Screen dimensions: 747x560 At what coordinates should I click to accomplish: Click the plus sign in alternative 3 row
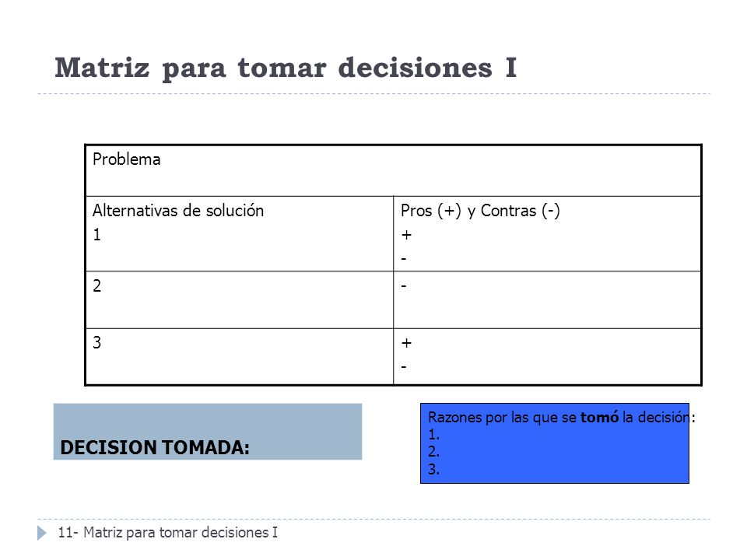[406, 343]
